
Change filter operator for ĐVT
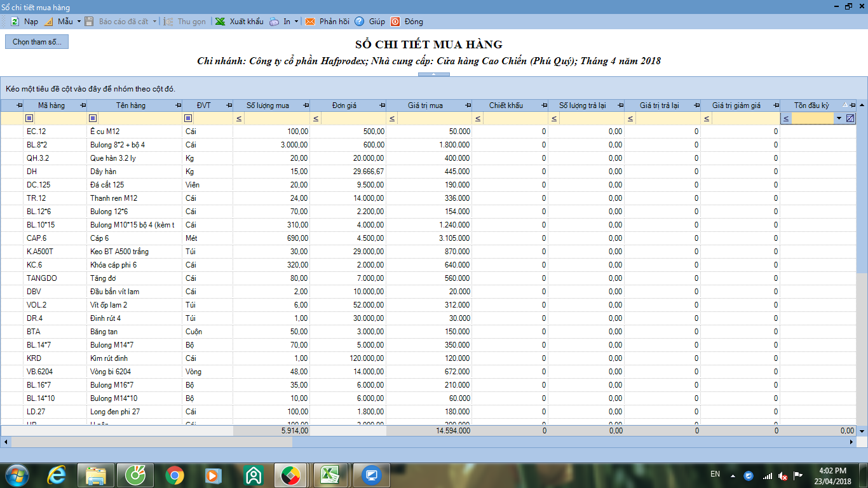click(x=188, y=118)
